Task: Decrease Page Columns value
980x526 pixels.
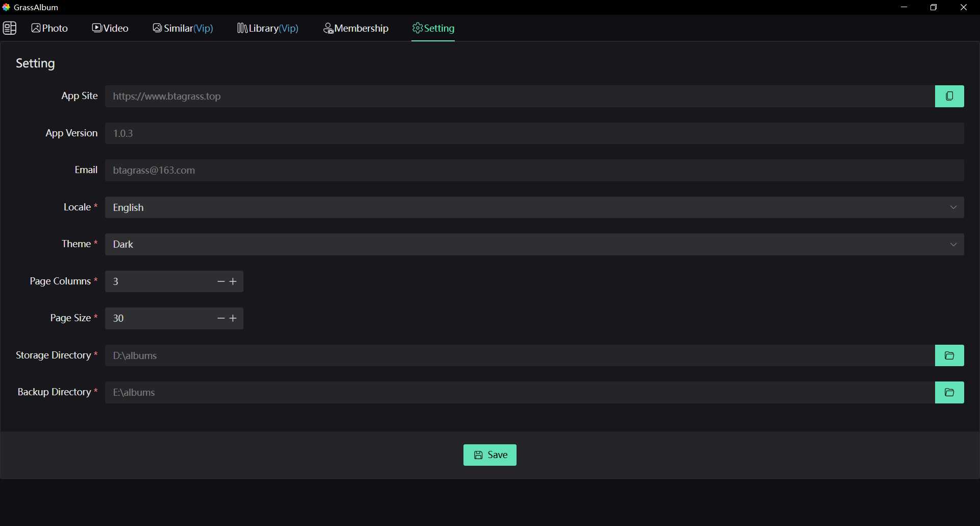Action: click(220, 281)
